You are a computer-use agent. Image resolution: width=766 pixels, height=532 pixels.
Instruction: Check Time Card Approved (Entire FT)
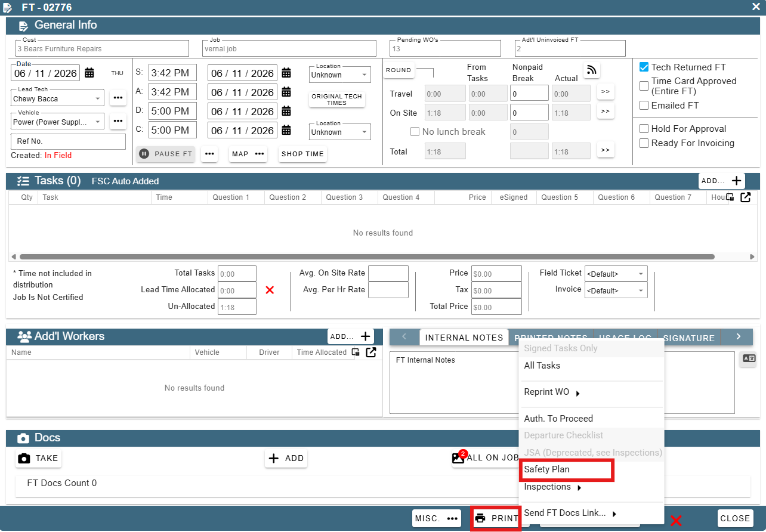click(644, 86)
